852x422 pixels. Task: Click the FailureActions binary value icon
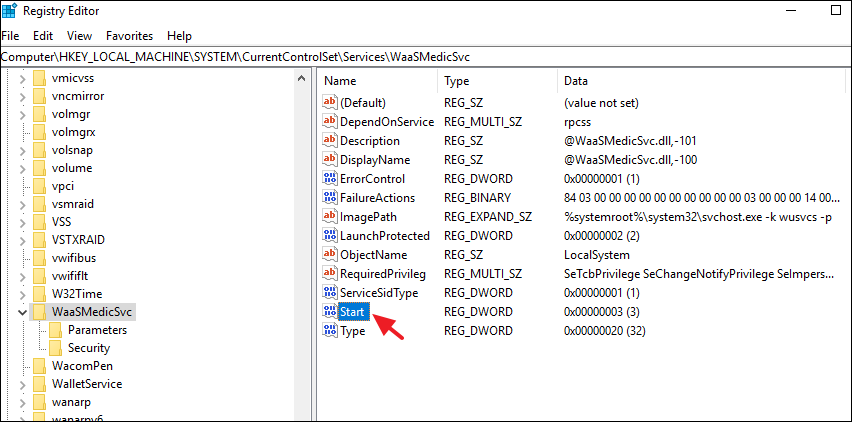click(x=330, y=198)
